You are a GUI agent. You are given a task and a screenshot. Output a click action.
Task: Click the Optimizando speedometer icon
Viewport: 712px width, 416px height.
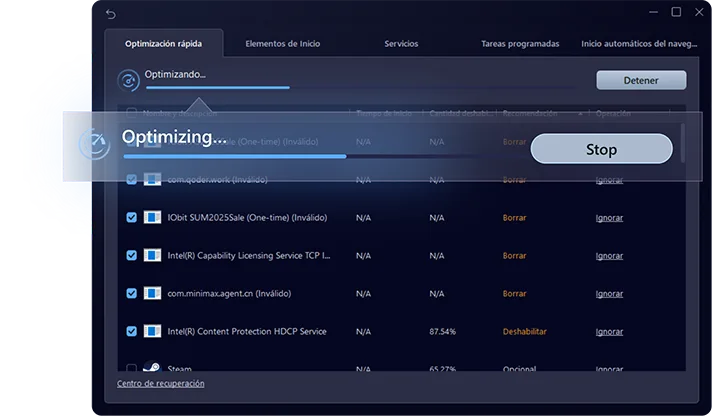click(x=129, y=80)
